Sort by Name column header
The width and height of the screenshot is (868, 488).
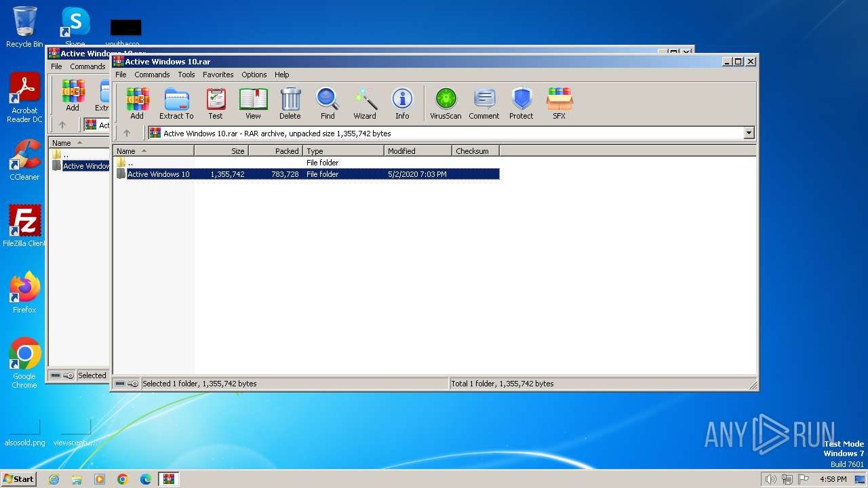point(154,151)
